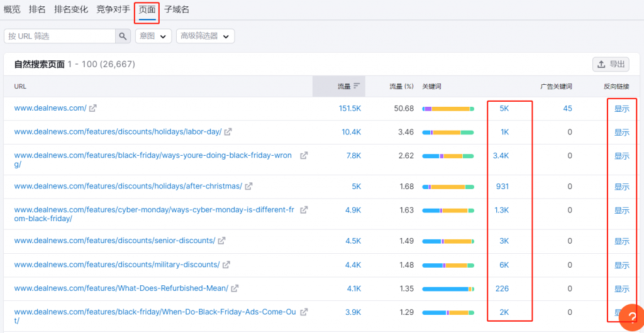This screenshot has width=644, height=333.
Task: Open the When-Do-Black-Friday-Ads-Come-Out URL link
Action: tap(155, 316)
